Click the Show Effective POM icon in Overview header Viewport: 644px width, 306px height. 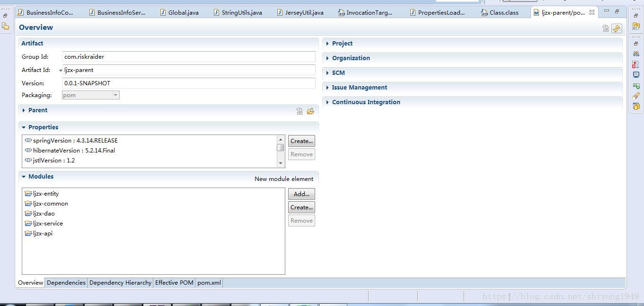click(x=606, y=28)
